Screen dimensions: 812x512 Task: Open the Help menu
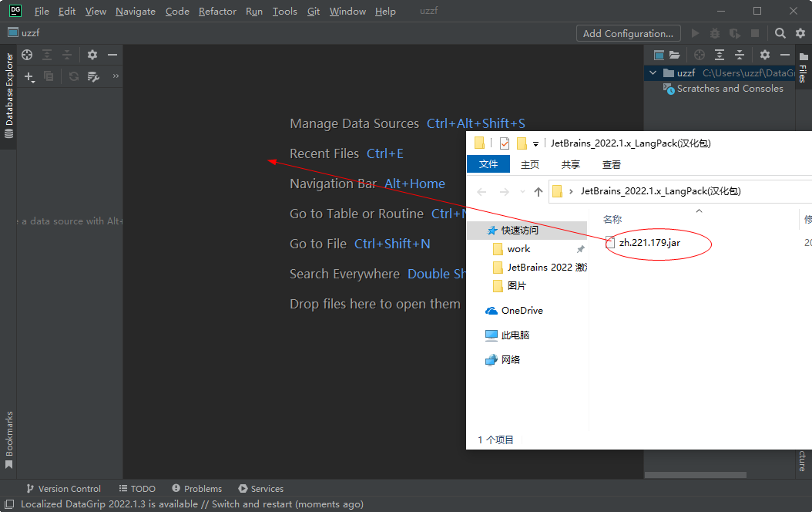(385, 12)
